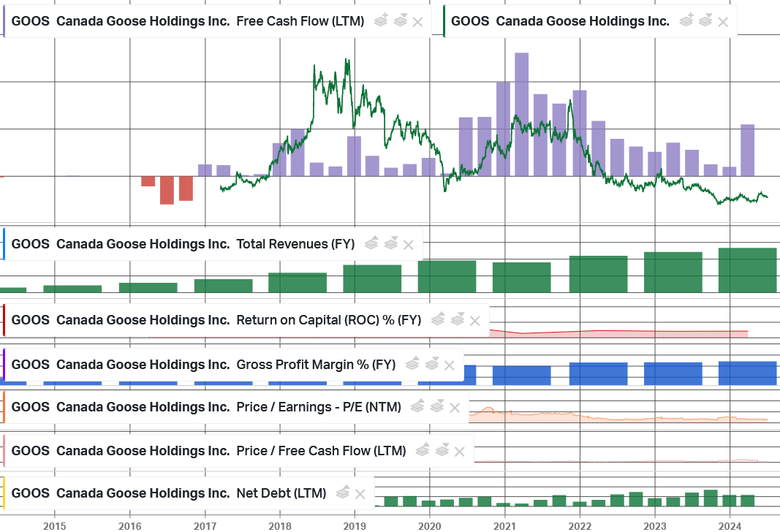Click the yellow color bar of Net Debt legend
The height and width of the screenshot is (532, 780).
coord(4,493)
